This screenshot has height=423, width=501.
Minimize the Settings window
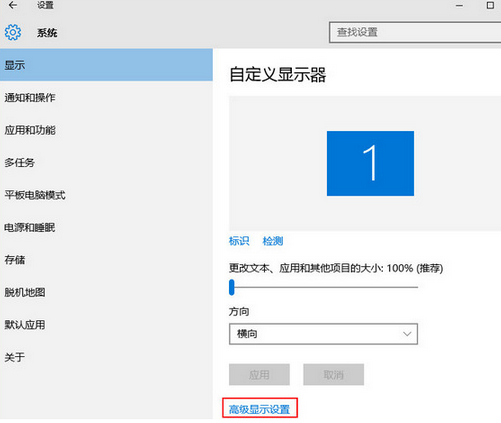click(459, 5)
